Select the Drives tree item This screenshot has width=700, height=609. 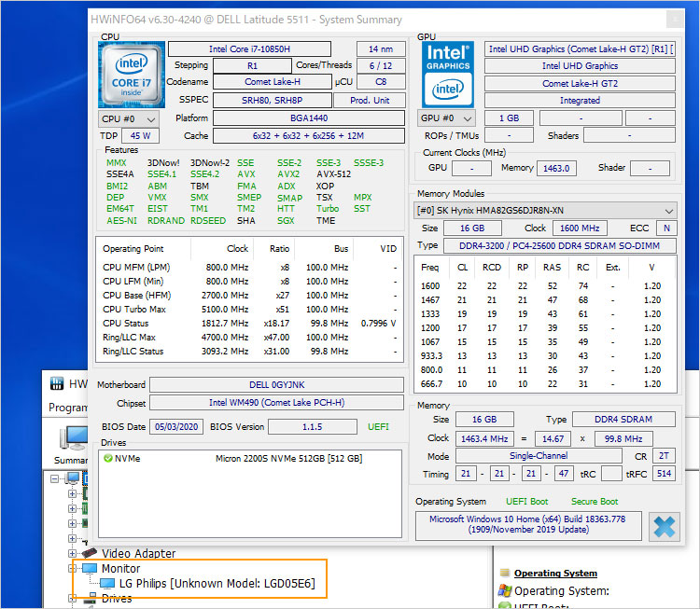click(x=117, y=599)
